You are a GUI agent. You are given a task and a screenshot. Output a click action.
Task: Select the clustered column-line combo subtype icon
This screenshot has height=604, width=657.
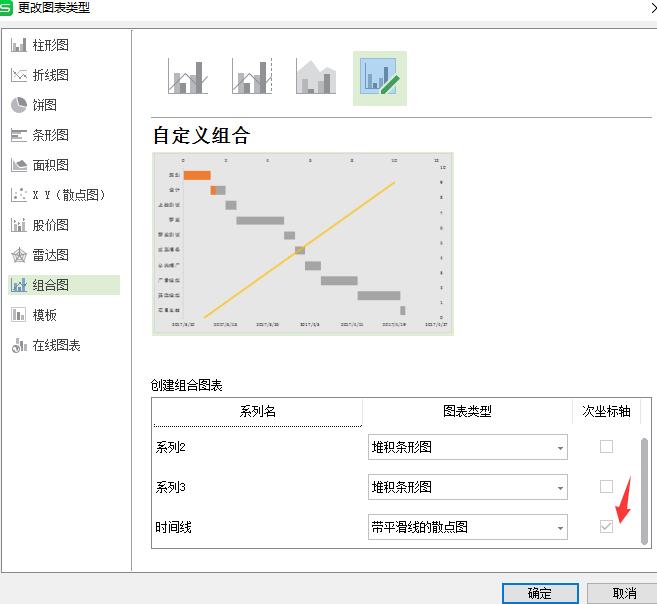coord(188,78)
